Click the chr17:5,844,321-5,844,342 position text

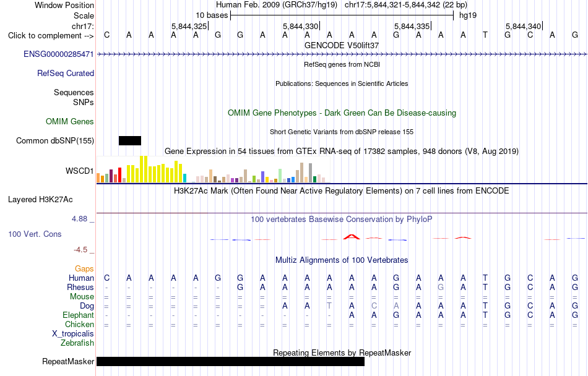[x=406, y=5]
